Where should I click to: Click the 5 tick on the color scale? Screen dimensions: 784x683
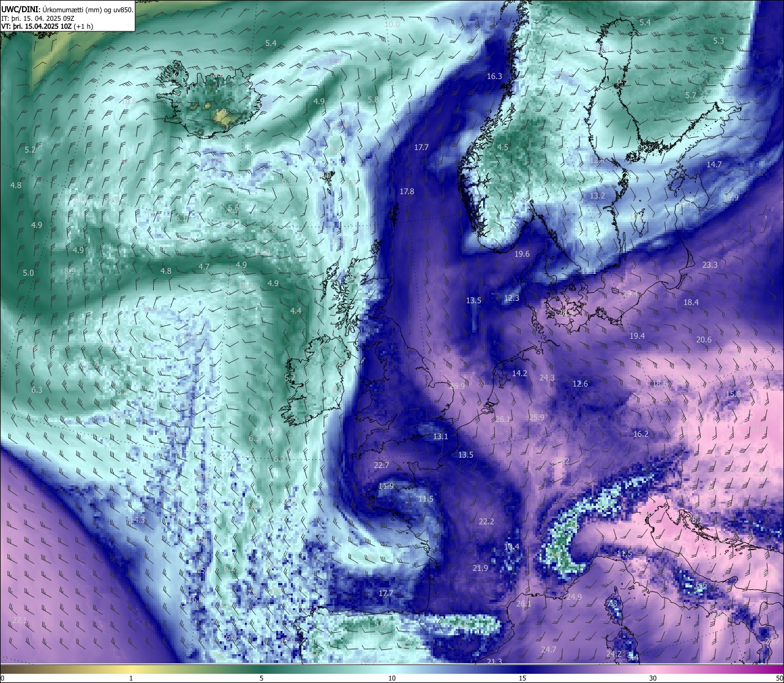[262, 678]
